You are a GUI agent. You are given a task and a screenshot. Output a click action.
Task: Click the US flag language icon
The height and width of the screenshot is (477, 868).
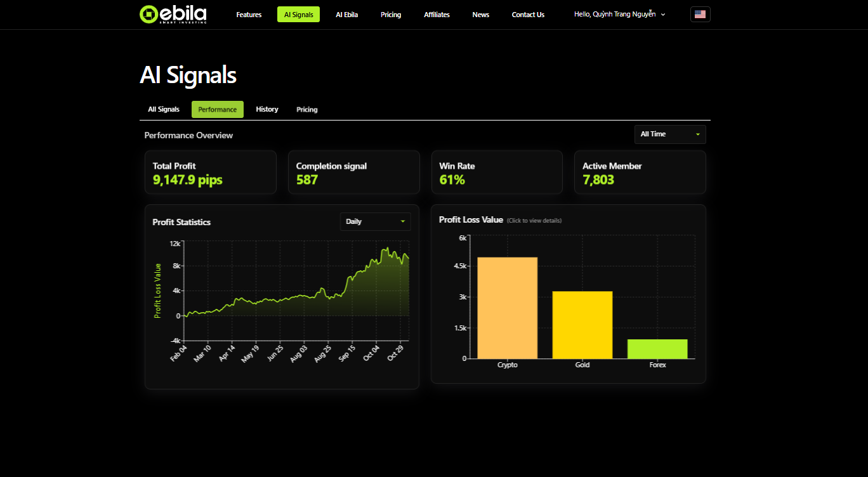click(700, 15)
